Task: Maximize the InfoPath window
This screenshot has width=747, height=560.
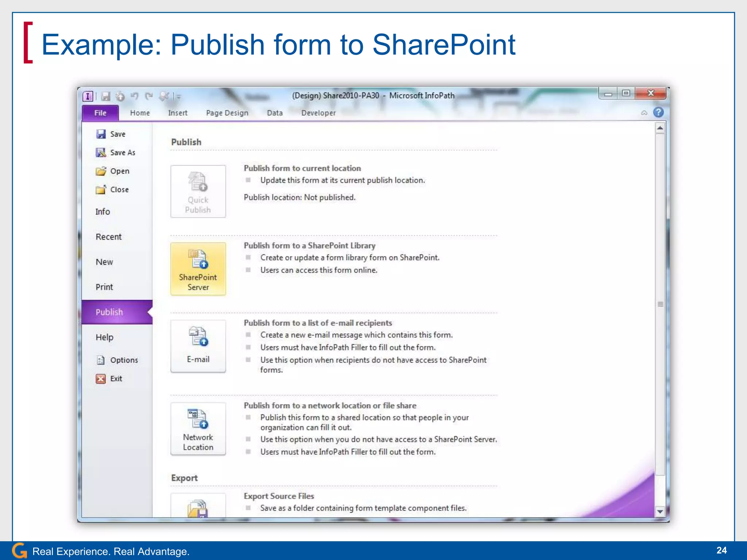Action: 626,93
